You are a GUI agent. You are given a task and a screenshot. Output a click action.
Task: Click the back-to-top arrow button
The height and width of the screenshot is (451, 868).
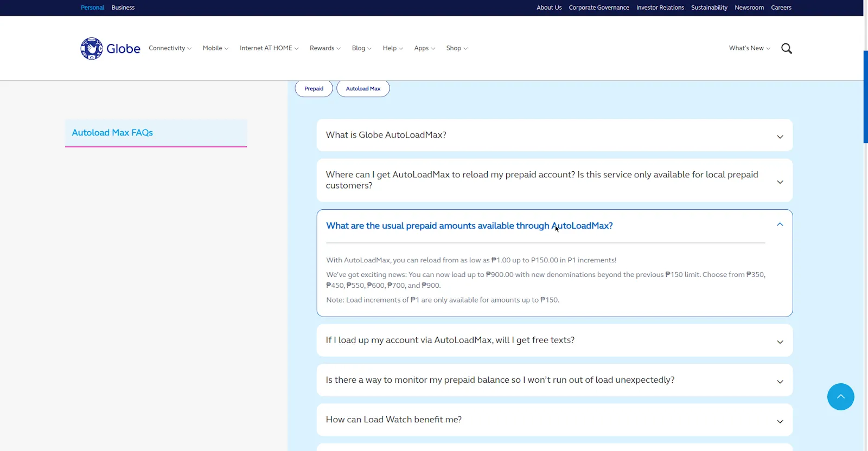[x=840, y=397]
